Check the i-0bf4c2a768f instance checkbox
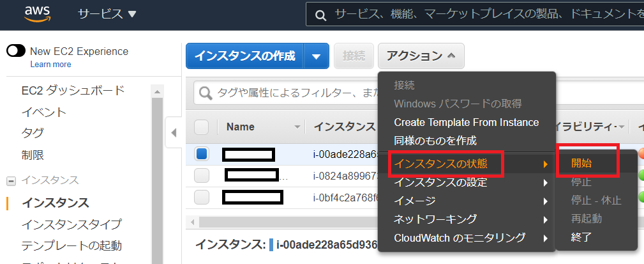The height and width of the screenshot is (264, 644). tap(201, 197)
